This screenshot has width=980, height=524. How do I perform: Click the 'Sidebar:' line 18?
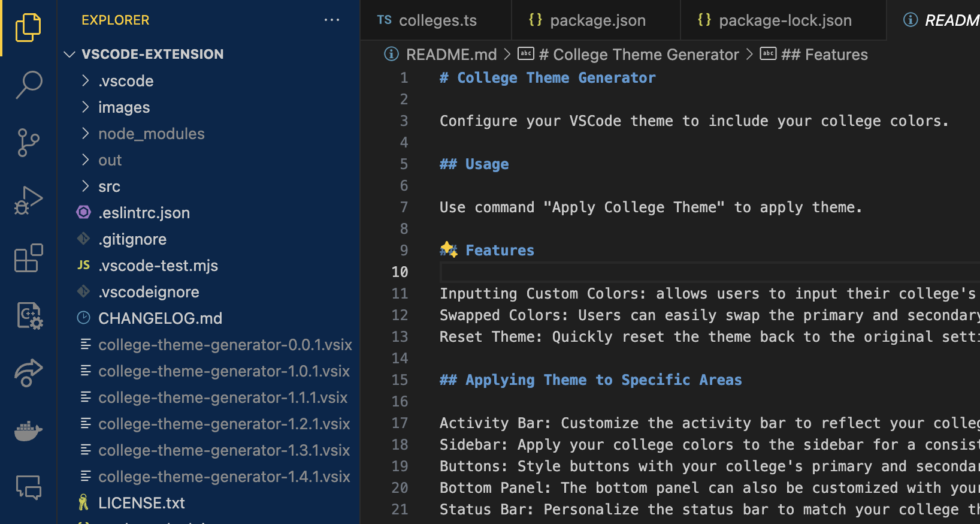[709, 445]
